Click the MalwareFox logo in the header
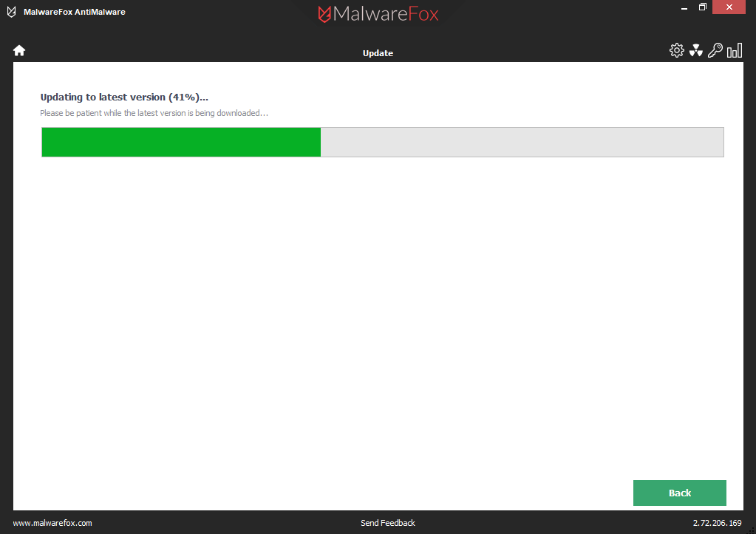The width and height of the screenshot is (756, 534). pyautogui.click(x=378, y=13)
